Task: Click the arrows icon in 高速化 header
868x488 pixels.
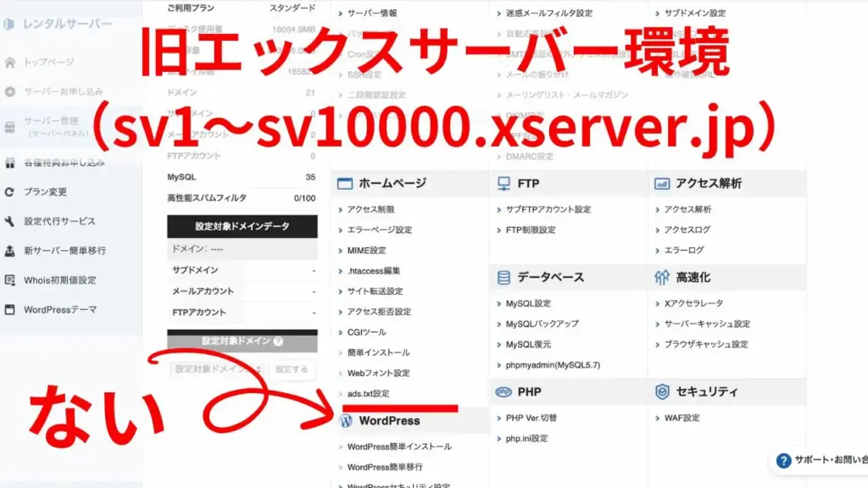Action: (x=662, y=277)
